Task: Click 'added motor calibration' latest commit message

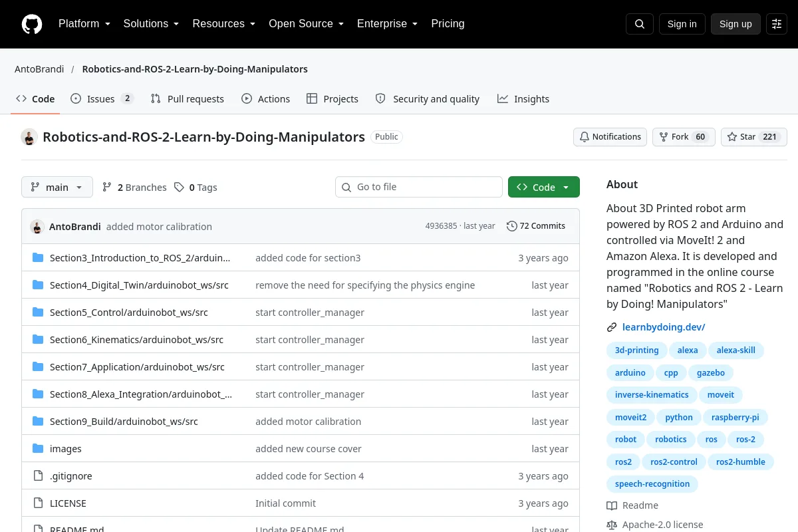Action: (159, 226)
